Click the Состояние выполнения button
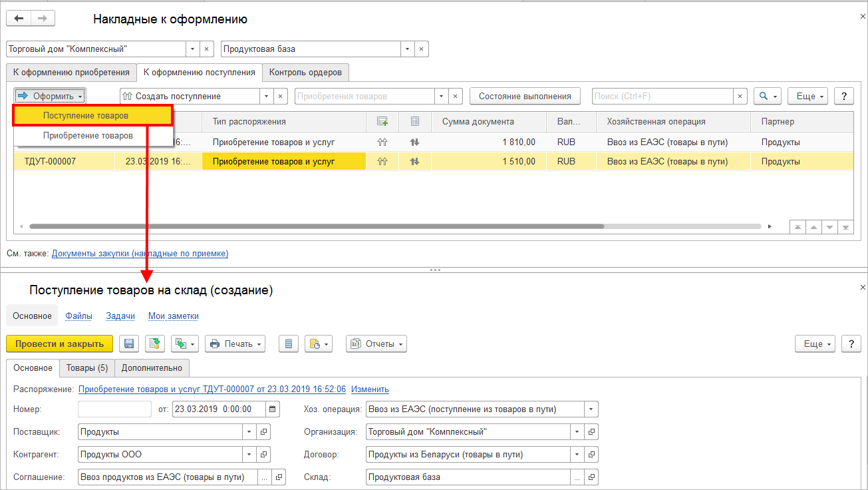The height and width of the screenshot is (490, 868). coord(525,96)
